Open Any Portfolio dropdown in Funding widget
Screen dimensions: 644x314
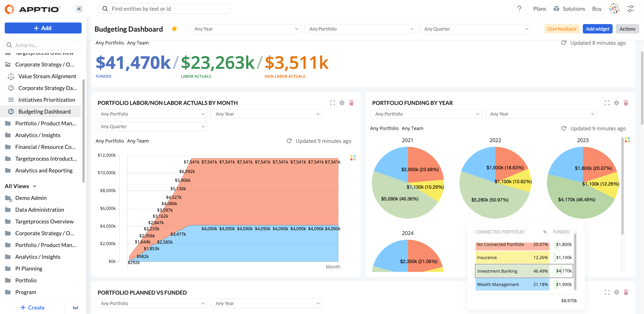coord(426,114)
